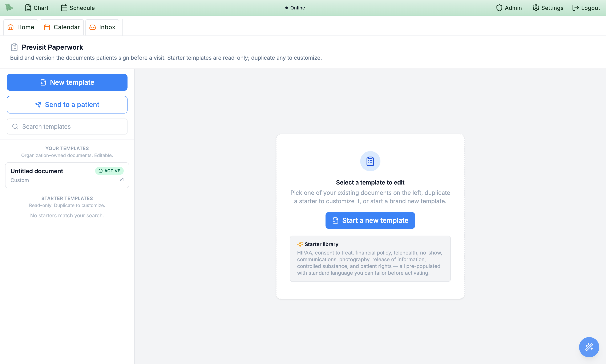Click the Custom type label
Viewport: 606px width, 364px height.
pos(20,180)
